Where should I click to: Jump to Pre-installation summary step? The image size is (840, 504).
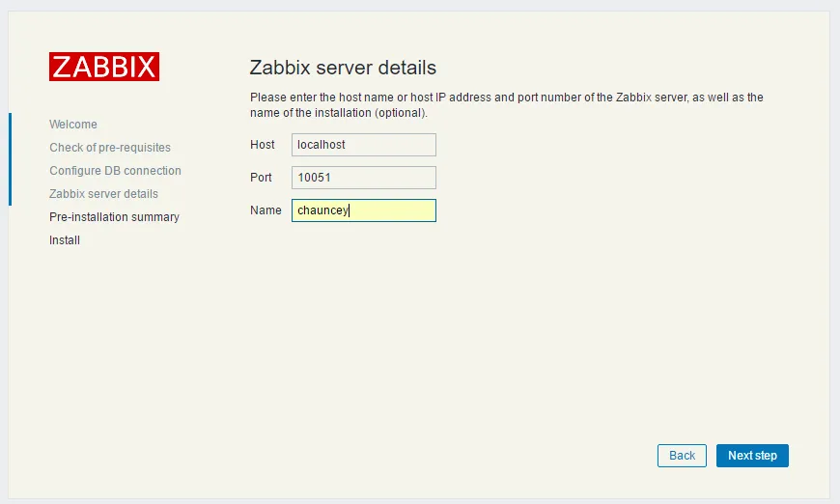pos(114,217)
